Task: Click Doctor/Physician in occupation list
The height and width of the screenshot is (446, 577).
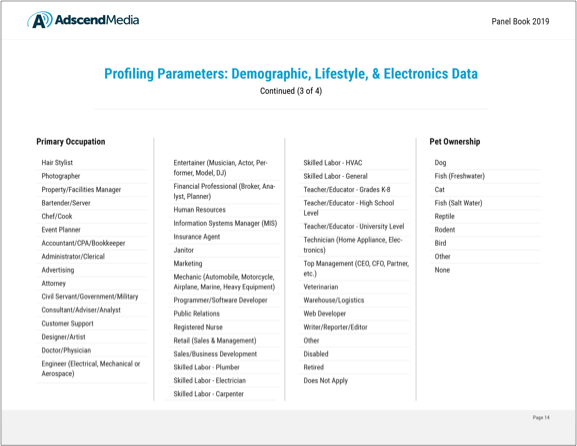Action: [x=66, y=350]
